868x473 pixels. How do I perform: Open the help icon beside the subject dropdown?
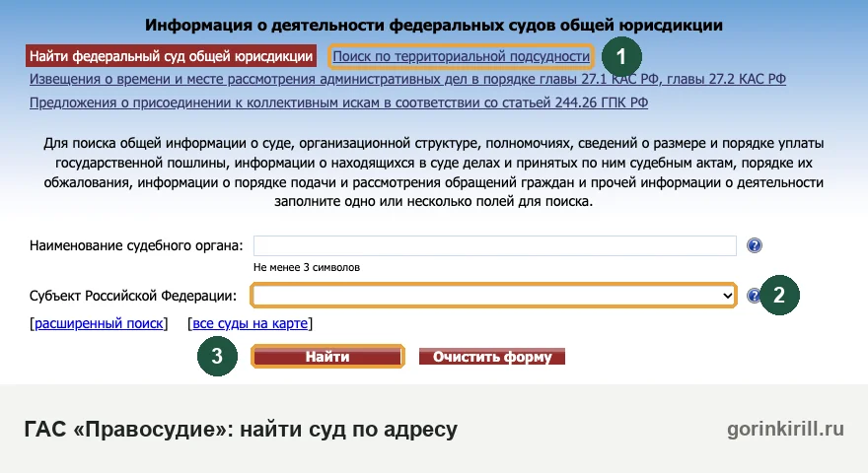click(753, 296)
